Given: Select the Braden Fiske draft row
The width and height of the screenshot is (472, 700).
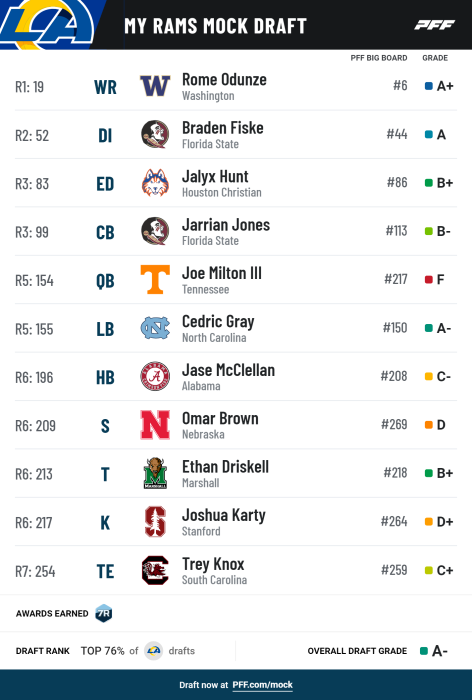Looking at the screenshot, I should coord(236,134).
